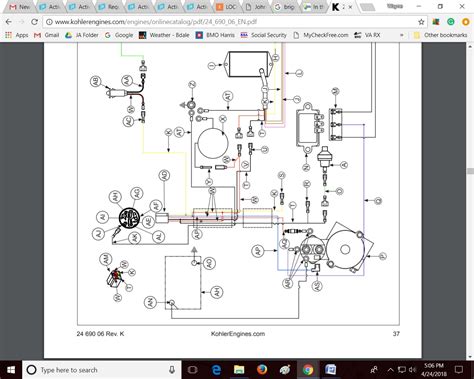The height and width of the screenshot is (379, 474).
Task: Open the Google bookmark
Action: click(x=119, y=35)
